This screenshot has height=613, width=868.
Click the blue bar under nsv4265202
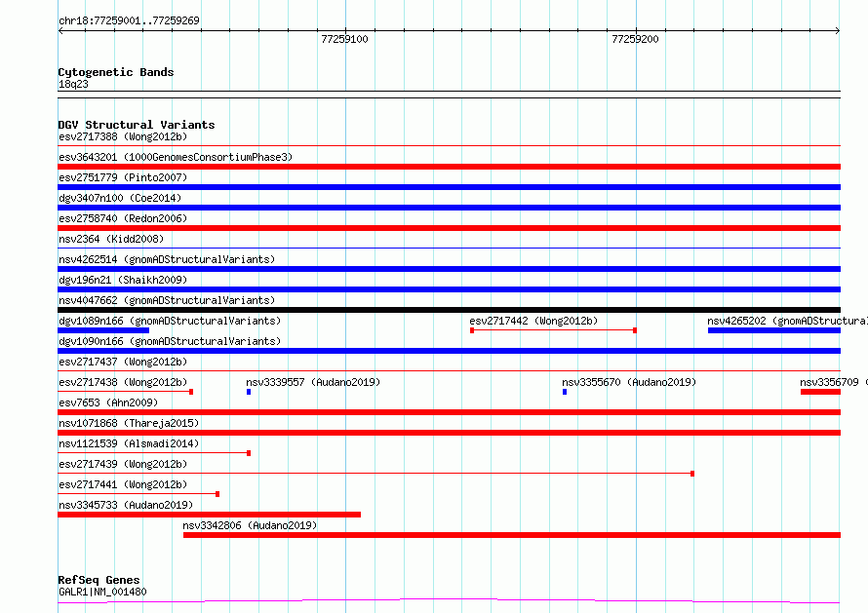774,330
